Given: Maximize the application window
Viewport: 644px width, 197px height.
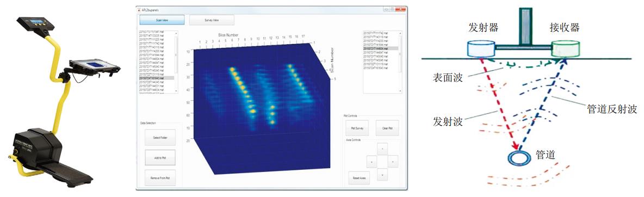Looking at the screenshot, I should tap(392, 9).
